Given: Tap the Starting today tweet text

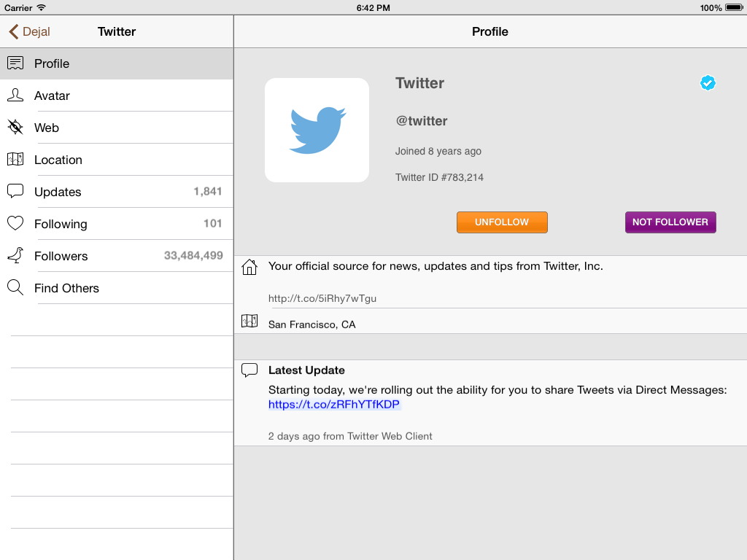Looking at the screenshot, I should coord(498,390).
